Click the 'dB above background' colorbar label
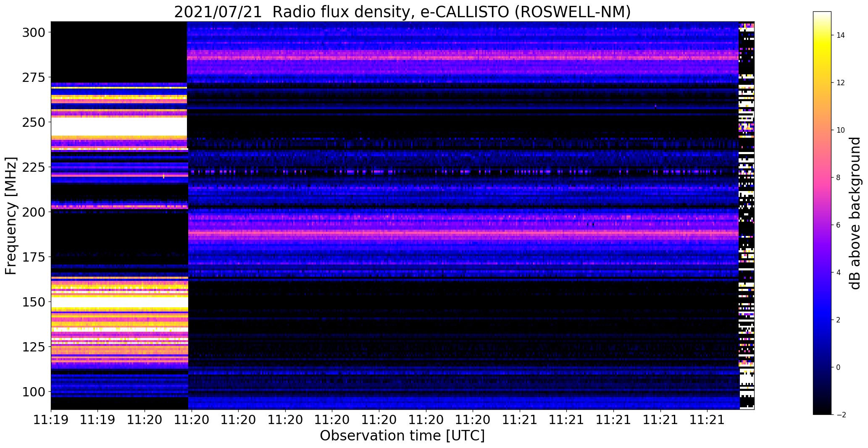The image size is (868, 448). (855, 213)
